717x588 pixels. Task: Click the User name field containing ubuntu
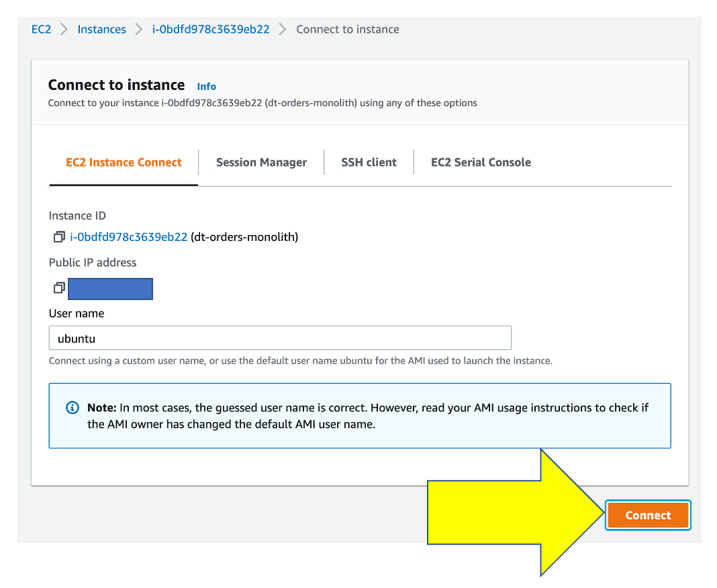[280, 338]
